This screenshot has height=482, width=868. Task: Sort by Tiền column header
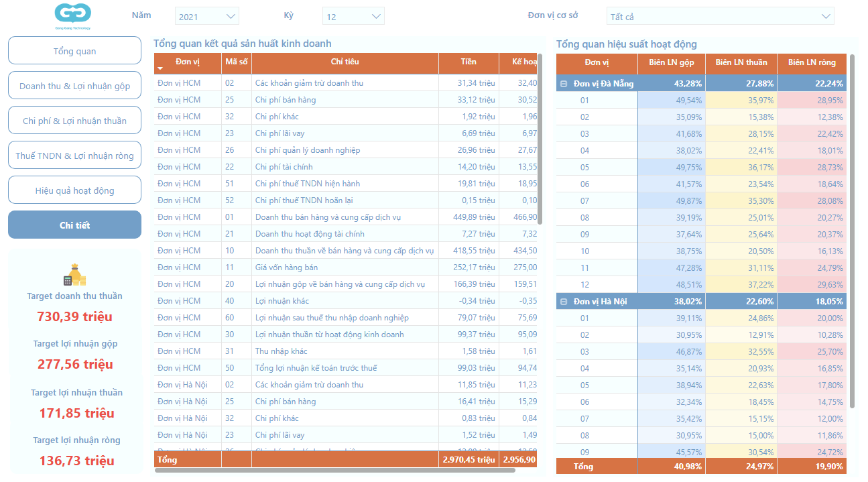[x=469, y=62]
